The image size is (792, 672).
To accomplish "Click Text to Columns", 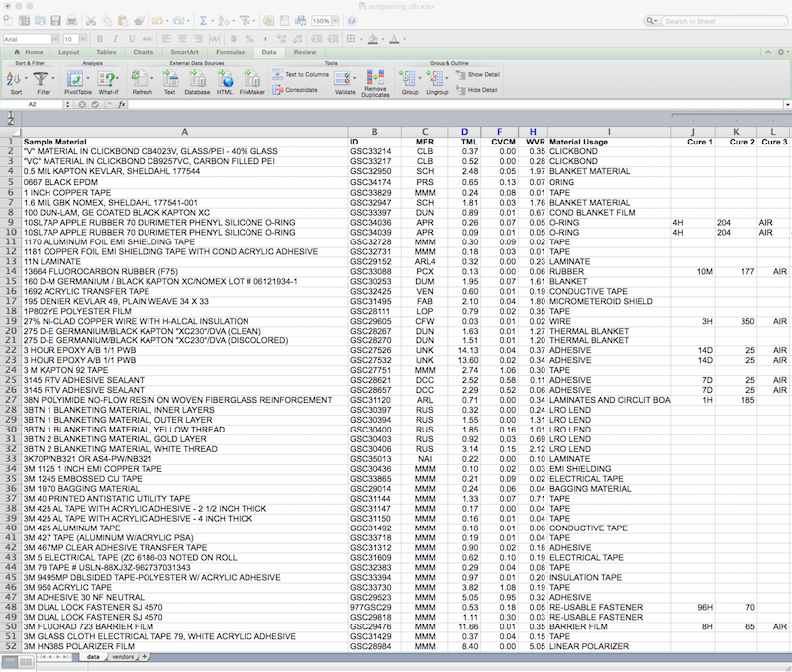I will [x=301, y=75].
